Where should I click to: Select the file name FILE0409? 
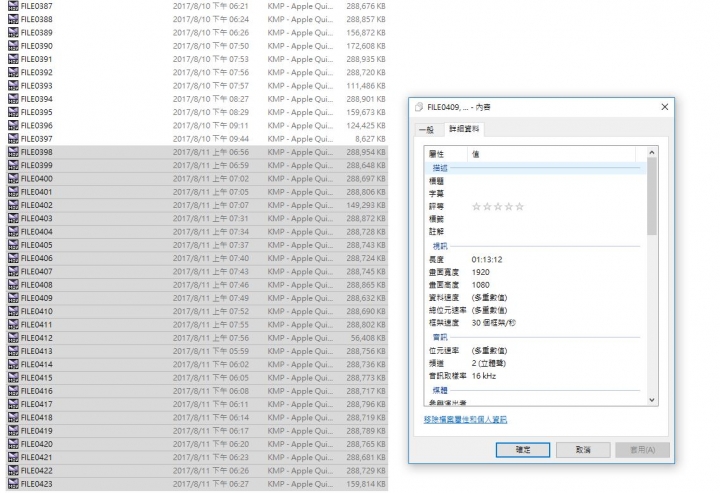point(37,298)
